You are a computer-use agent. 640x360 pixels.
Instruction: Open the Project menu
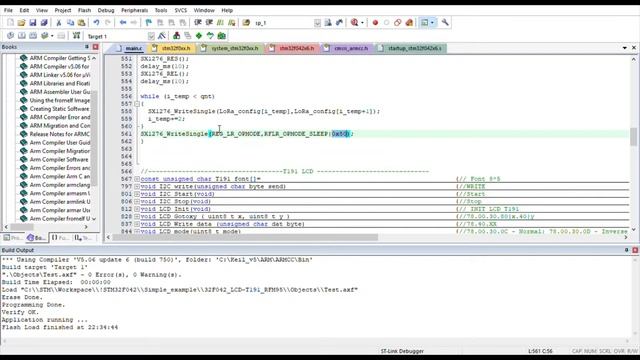coord(62,10)
